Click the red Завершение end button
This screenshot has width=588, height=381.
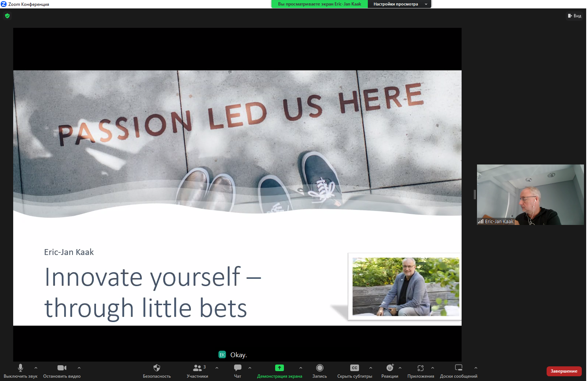(x=564, y=371)
